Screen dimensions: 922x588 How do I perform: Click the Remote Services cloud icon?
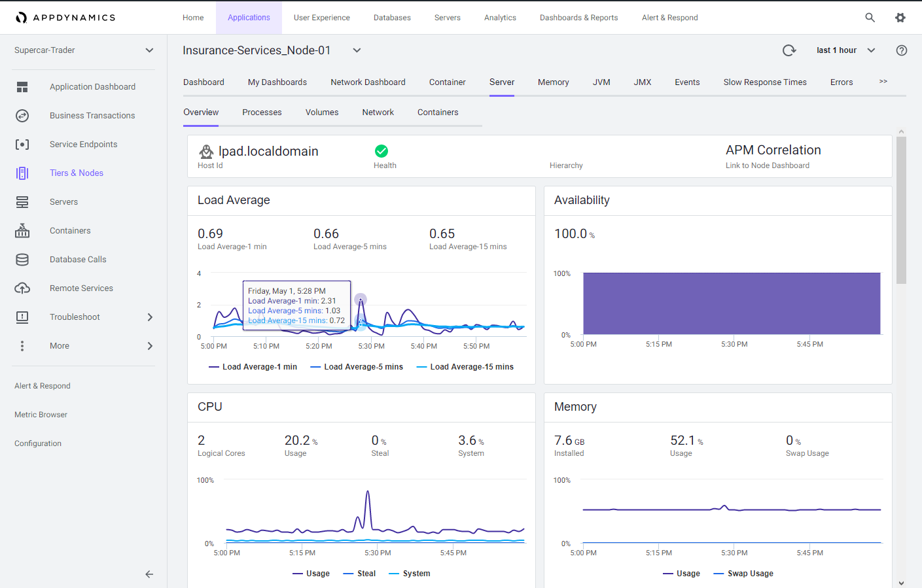point(22,288)
